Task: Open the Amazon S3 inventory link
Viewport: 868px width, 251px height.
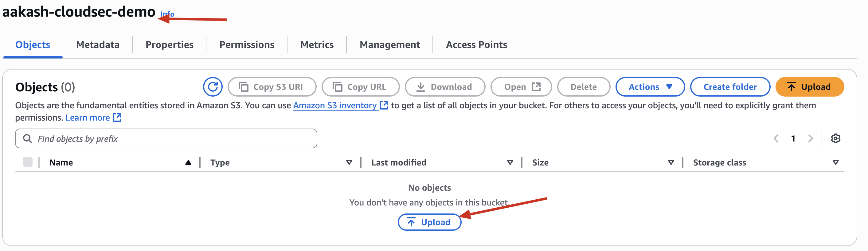Action: tap(334, 105)
